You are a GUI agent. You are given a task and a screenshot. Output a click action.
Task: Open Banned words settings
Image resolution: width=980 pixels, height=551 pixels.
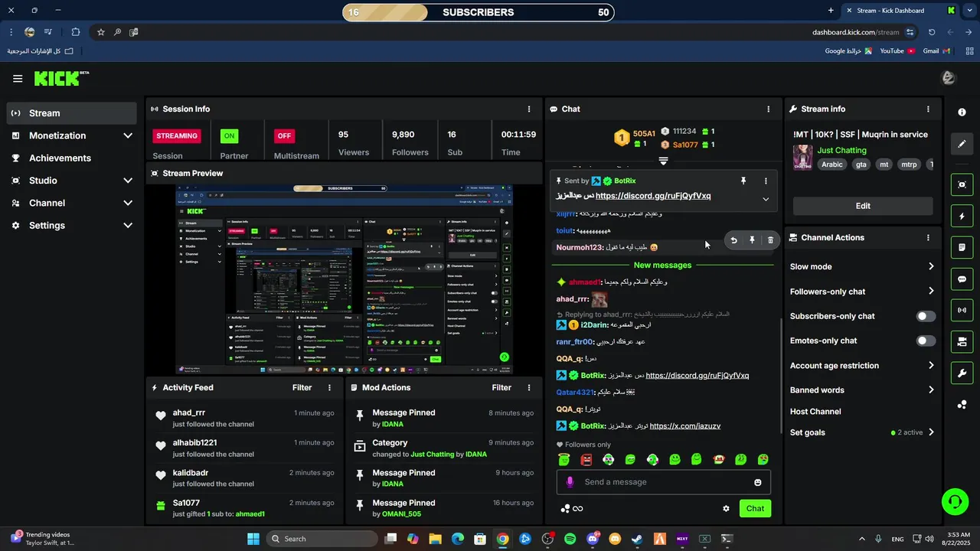click(x=863, y=390)
